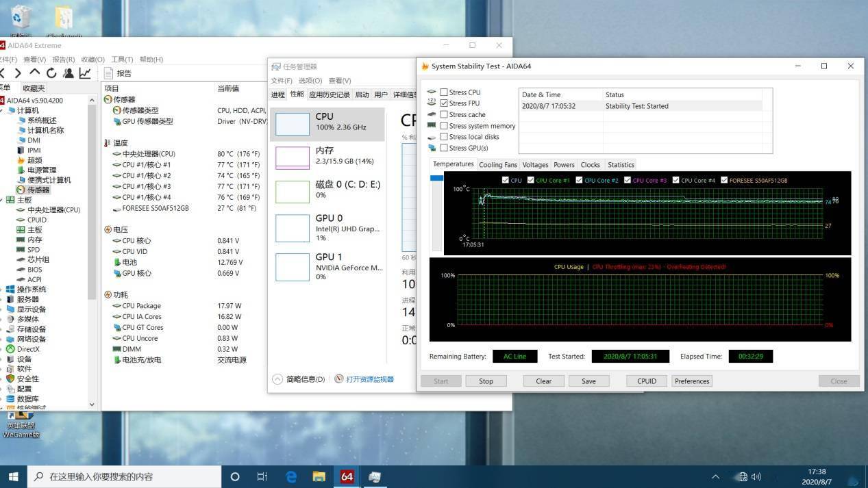Switch to AIDA64 taskbar icon

click(x=347, y=476)
